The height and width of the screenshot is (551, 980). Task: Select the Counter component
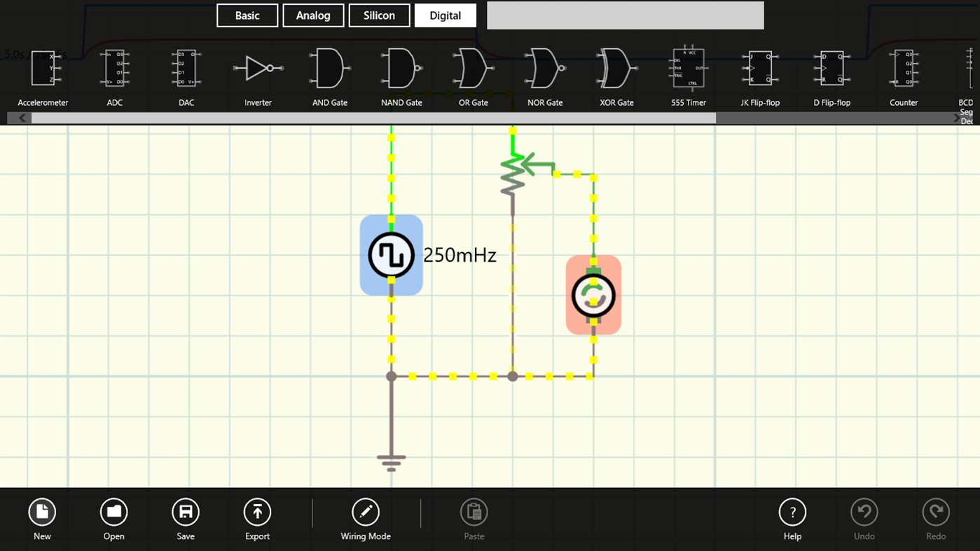[904, 68]
